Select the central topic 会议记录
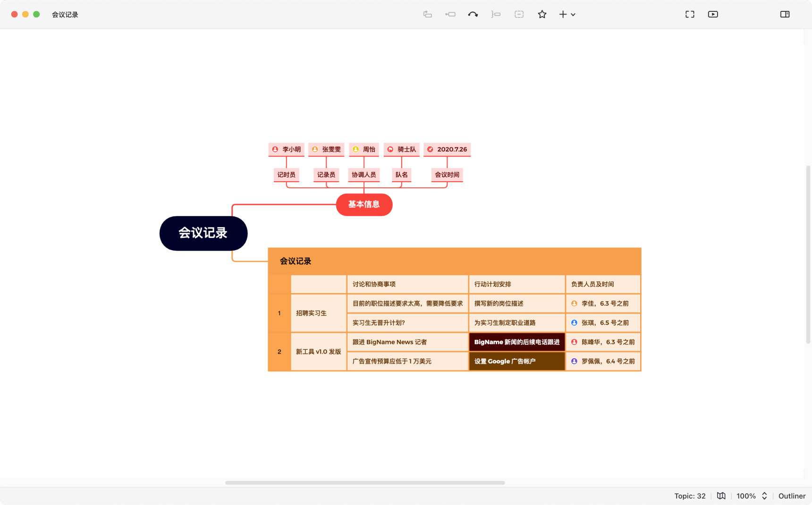Image resolution: width=812 pixels, height=505 pixels. coord(203,233)
